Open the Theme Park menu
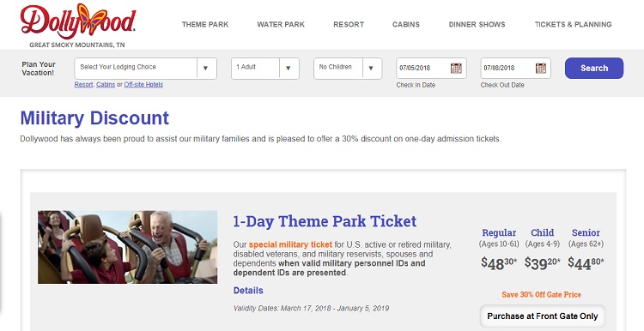This screenshot has width=644, height=331. [x=205, y=25]
